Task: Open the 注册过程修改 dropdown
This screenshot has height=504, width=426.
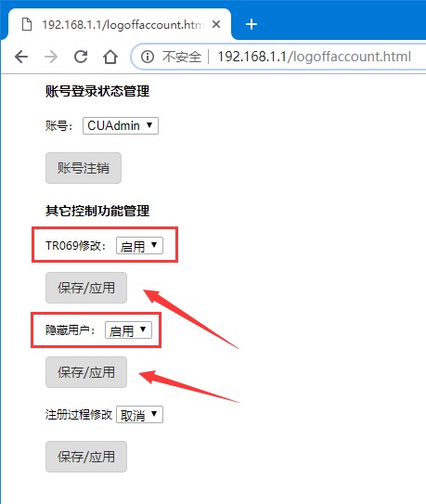Action: (x=139, y=415)
